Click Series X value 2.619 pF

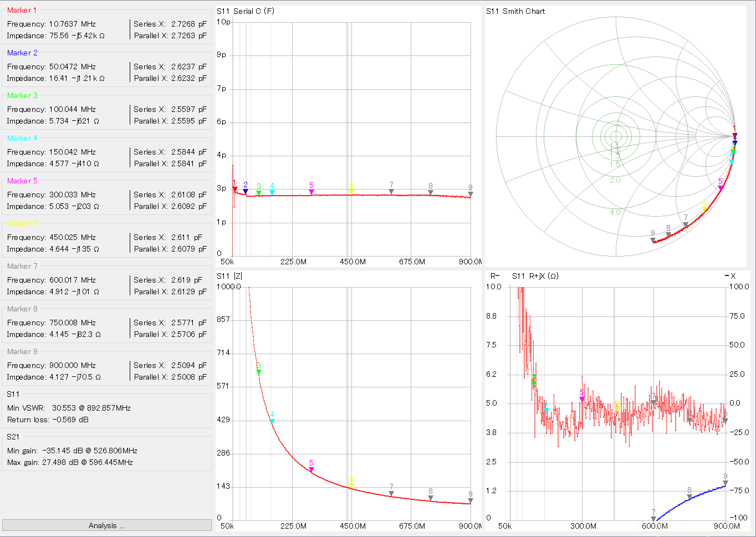(x=187, y=280)
